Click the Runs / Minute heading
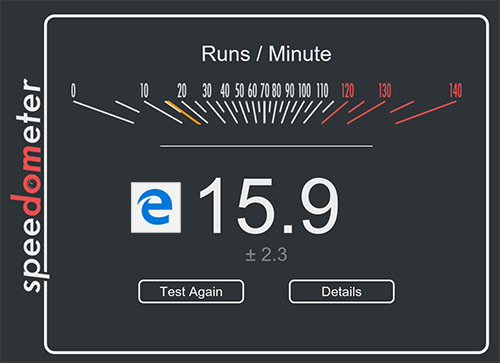Viewport: 500px width, 363px height. click(267, 54)
